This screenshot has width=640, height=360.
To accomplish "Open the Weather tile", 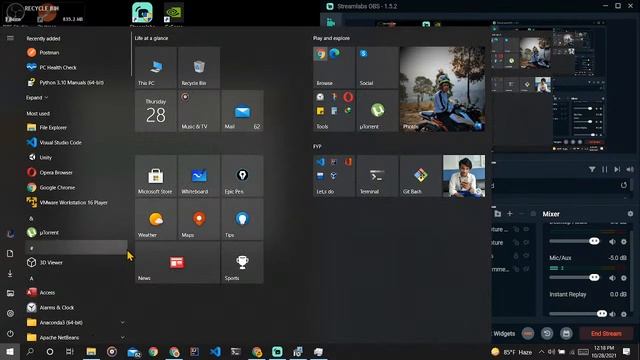I will click(156, 219).
